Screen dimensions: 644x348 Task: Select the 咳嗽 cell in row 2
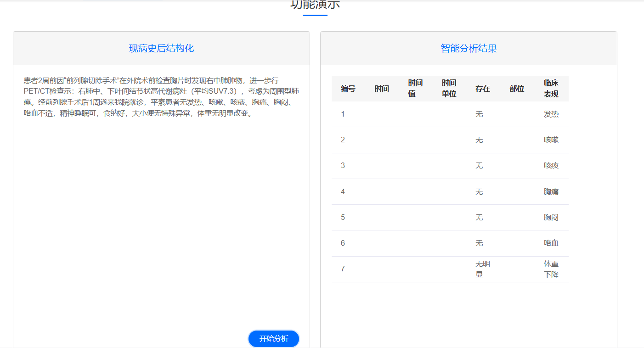(x=551, y=140)
